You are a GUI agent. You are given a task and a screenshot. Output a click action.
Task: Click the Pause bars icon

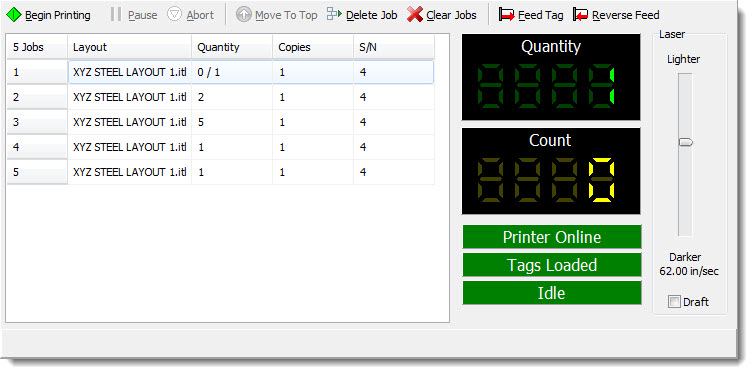pos(116,14)
